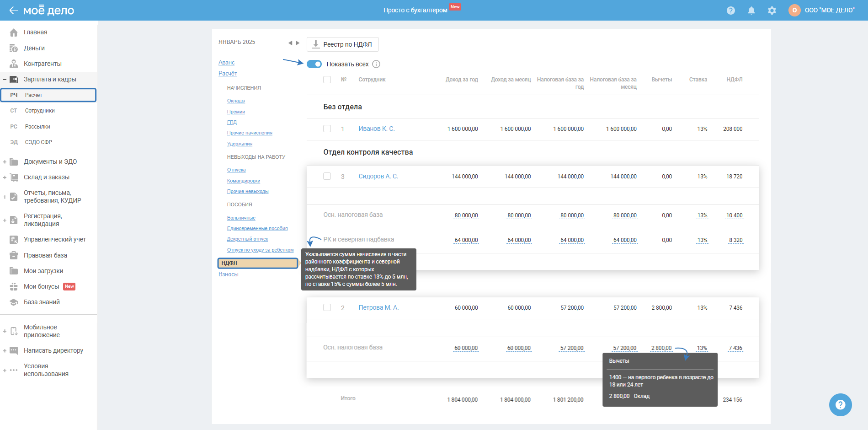The width and height of the screenshot is (868, 430).
Task: Open the ЯНВАРЬ 2025 period selector
Action: 237,42
